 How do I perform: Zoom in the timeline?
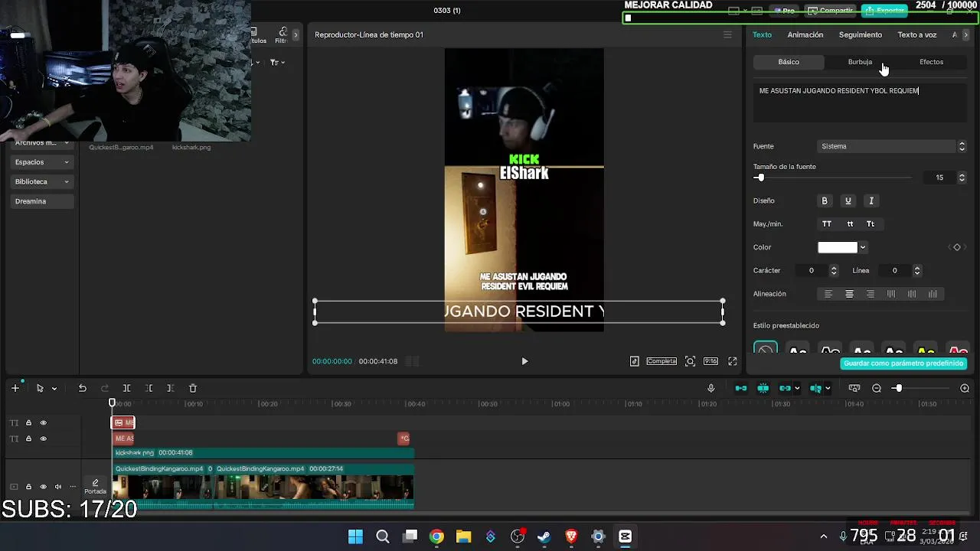click(965, 388)
